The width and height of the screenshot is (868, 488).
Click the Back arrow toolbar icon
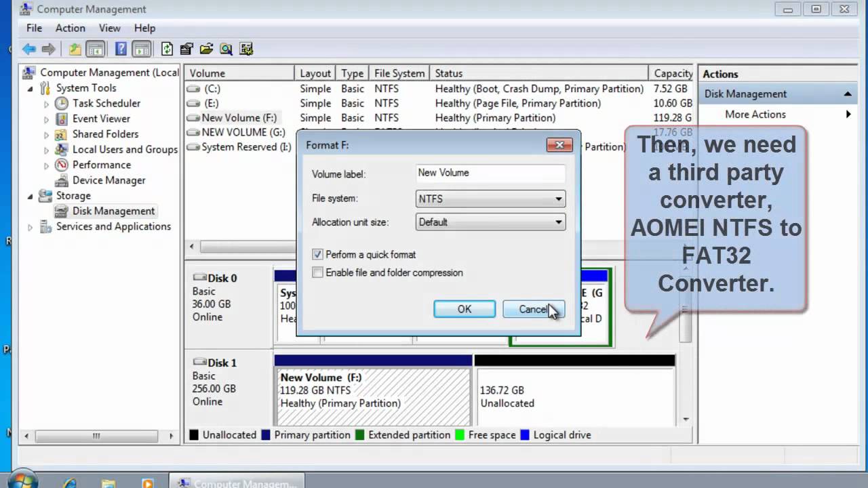(28, 49)
